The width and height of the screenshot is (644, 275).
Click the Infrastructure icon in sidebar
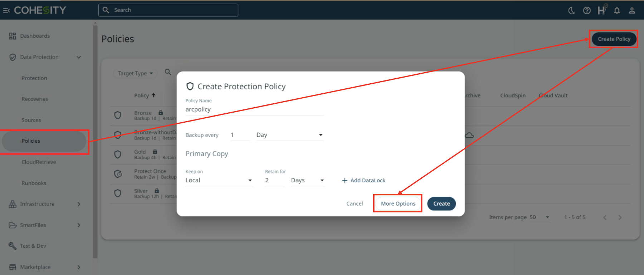(13, 204)
